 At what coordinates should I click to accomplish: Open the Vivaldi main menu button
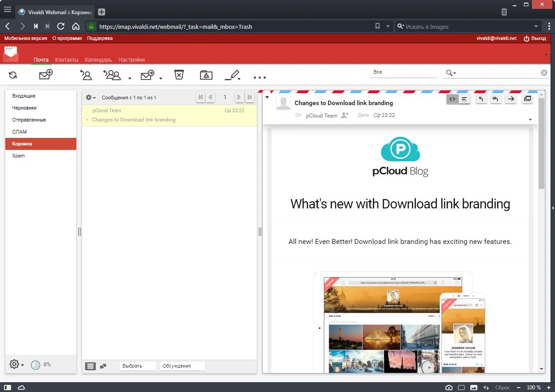(7, 9)
